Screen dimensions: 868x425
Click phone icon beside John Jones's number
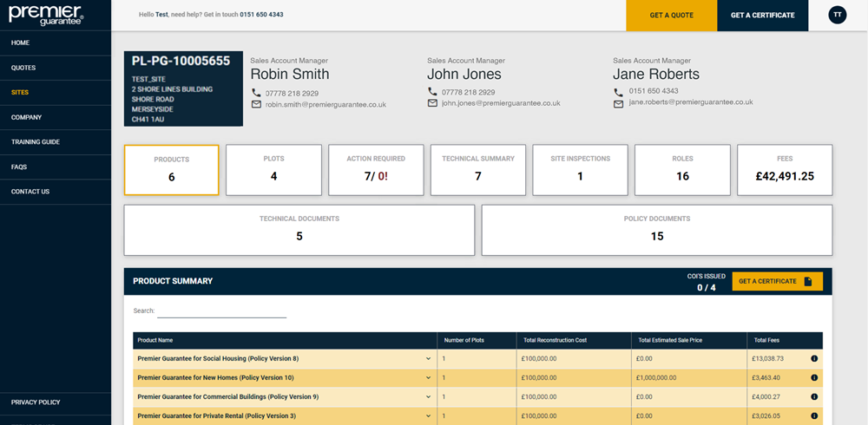click(433, 92)
